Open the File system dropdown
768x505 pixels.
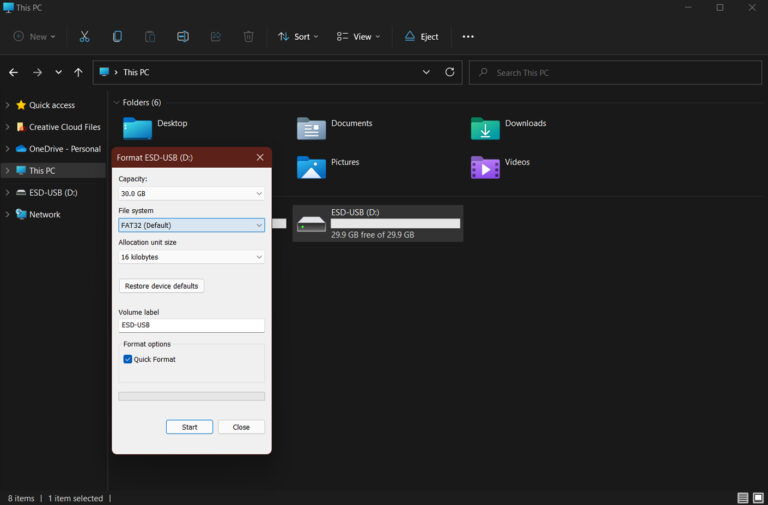pos(191,225)
